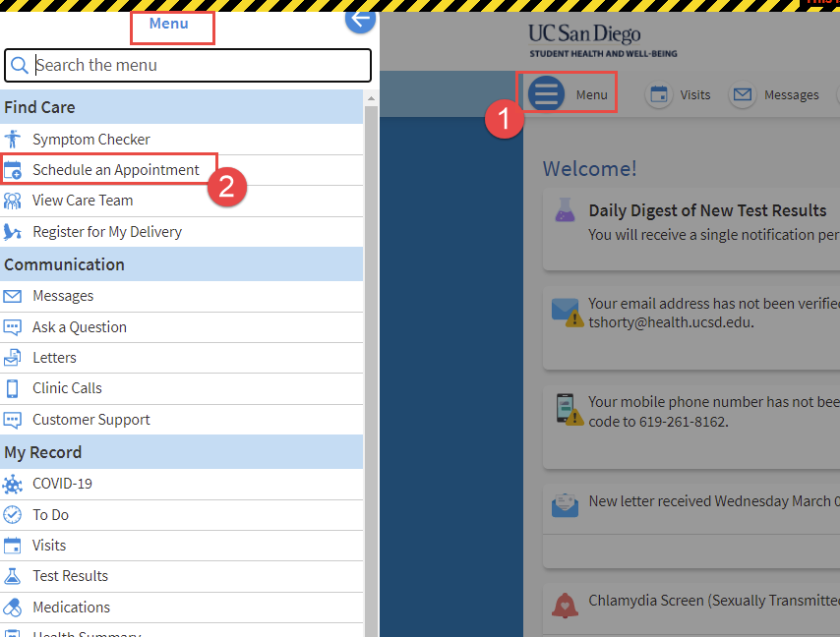Click the My Record section header
Screen dimensions: 840x637
[x=182, y=452]
